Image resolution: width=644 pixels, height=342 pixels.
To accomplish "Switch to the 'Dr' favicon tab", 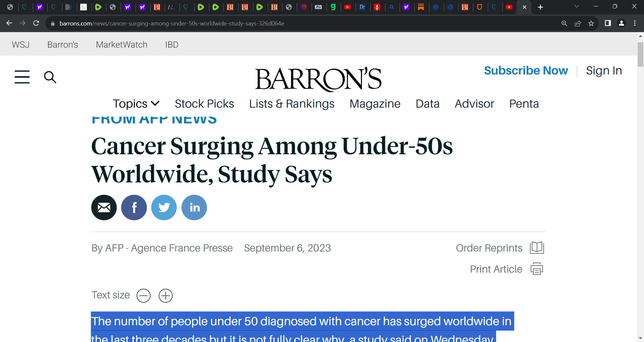I will coord(362,7).
